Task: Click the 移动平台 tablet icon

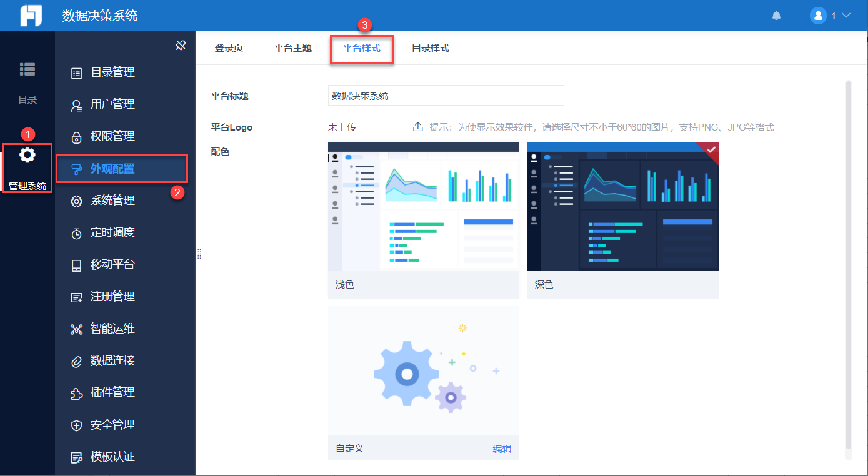Action: coord(76,265)
